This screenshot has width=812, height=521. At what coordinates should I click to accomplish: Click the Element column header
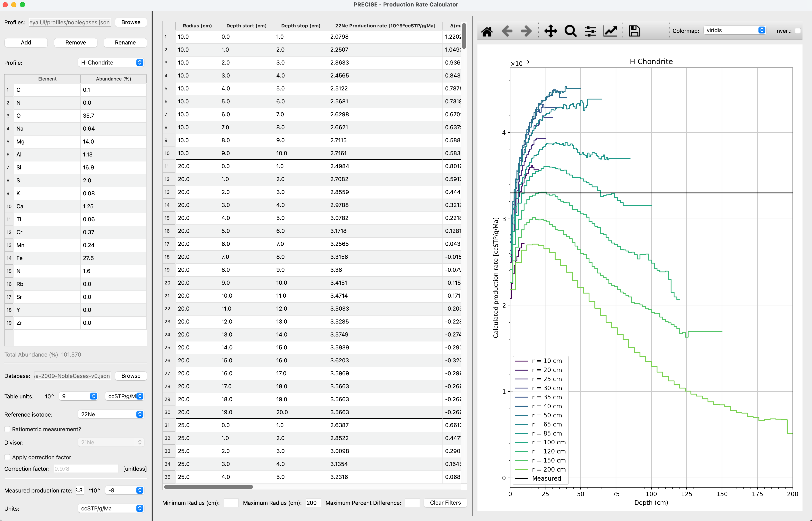(47, 79)
